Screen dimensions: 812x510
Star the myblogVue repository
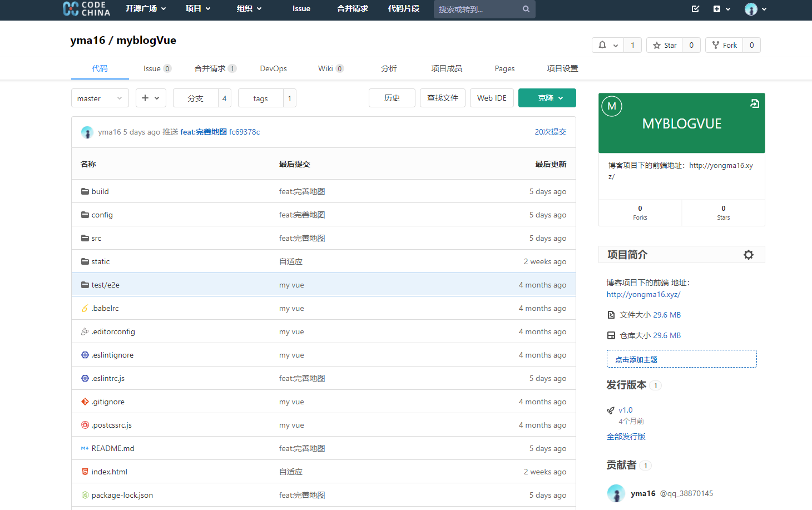(x=664, y=45)
